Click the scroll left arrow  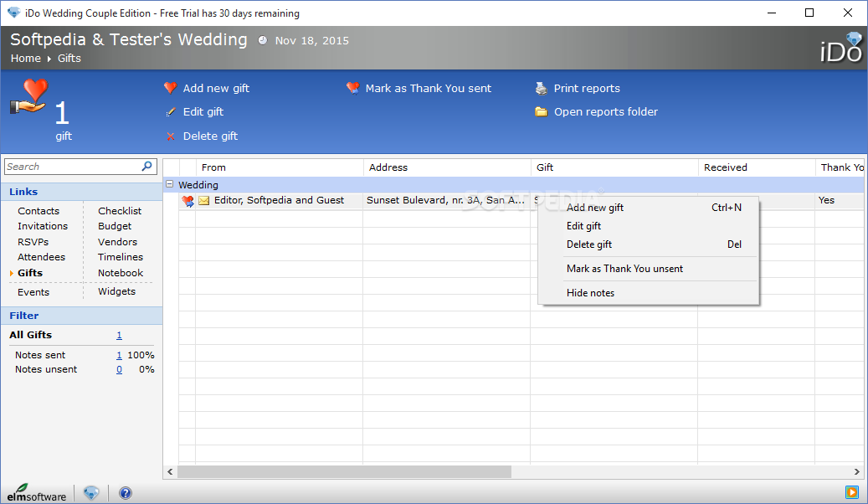(170, 472)
